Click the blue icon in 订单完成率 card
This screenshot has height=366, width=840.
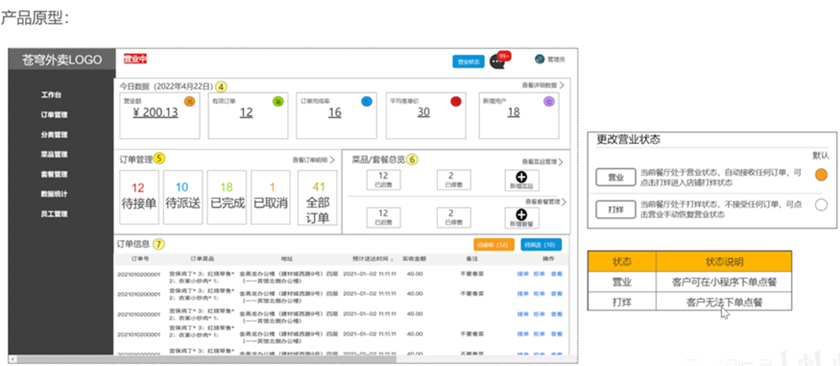[x=366, y=100]
